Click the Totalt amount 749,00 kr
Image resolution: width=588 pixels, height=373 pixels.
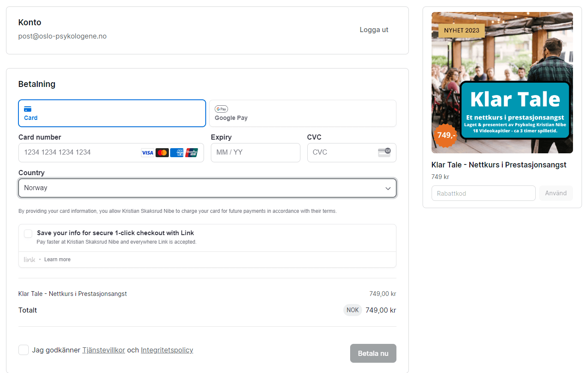pos(381,310)
